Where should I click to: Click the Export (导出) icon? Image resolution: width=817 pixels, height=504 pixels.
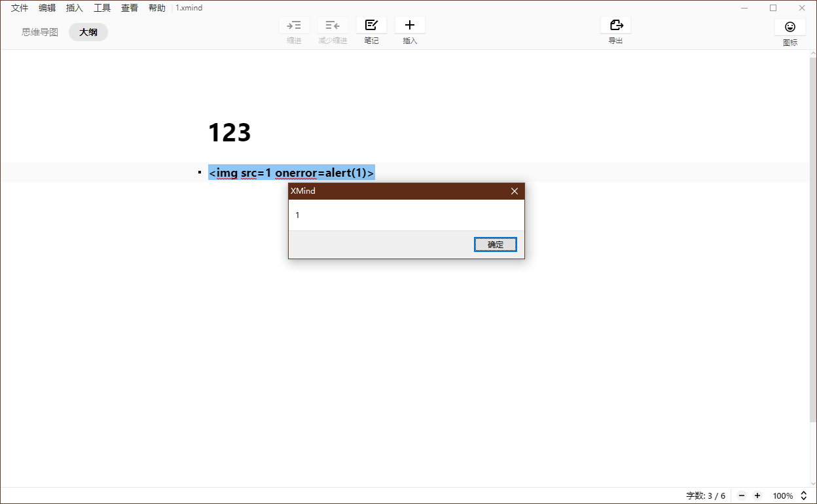(615, 26)
